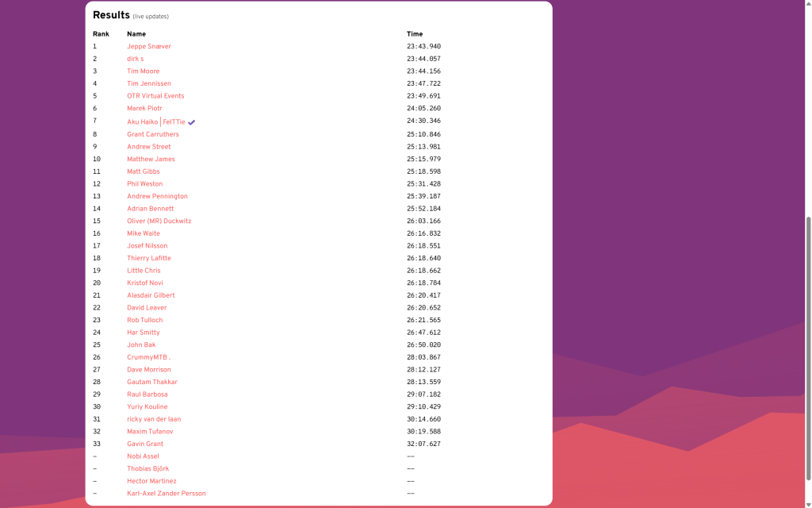
Task: Open dirk s rider profile
Action: [x=136, y=59]
